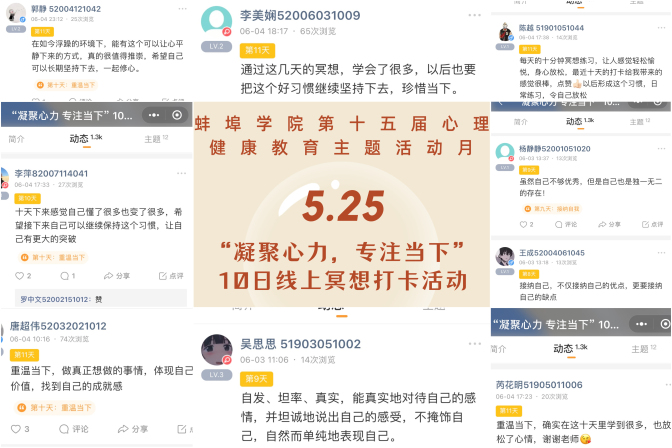Tap 评论 button on 唐超伟's post
This screenshot has height=448, width=672.
[74, 429]
